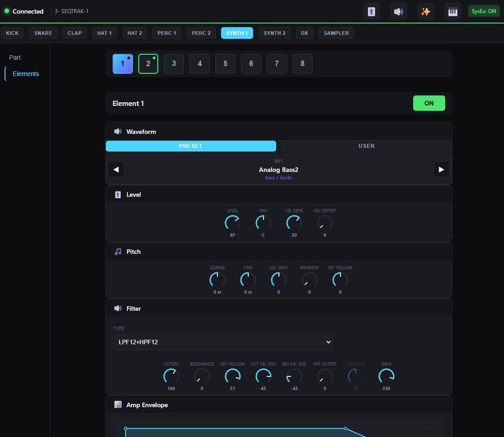Click the sparkle magic icon in header
This screenshot has width=504, height=437.
click(x=425, y=12)
